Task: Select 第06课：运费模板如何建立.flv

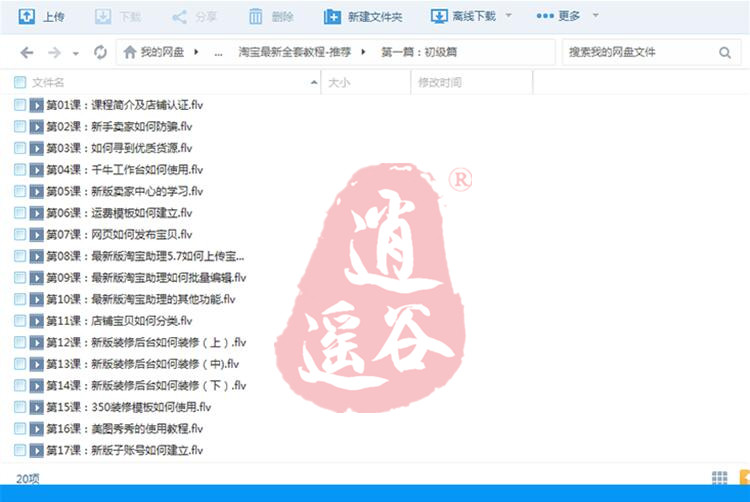Action: click(120, 213)
